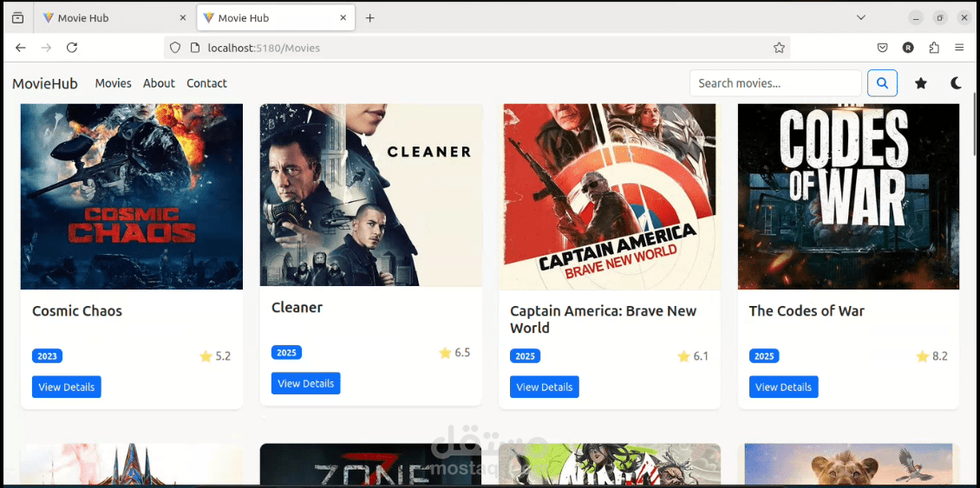Click the Cosmic Chaos title text
Image resolution: width=980 pixels, height=488 pixels.
pos(77,310)
